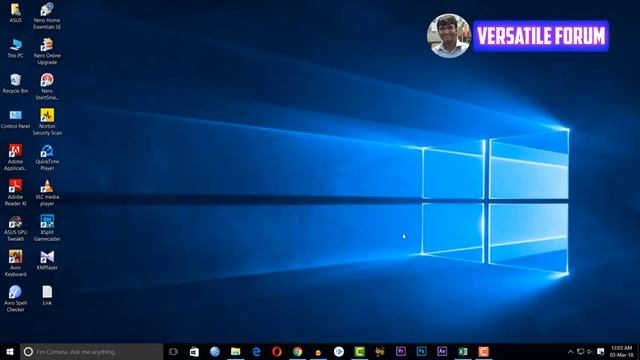
Task: Open Camtasia from the taskbar
Action: [x=359, y=351]
